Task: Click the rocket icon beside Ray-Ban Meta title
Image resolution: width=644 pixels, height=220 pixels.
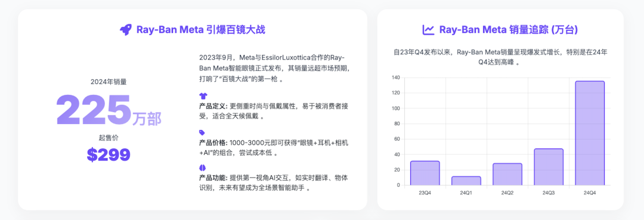Action: (x=126, y=30)
